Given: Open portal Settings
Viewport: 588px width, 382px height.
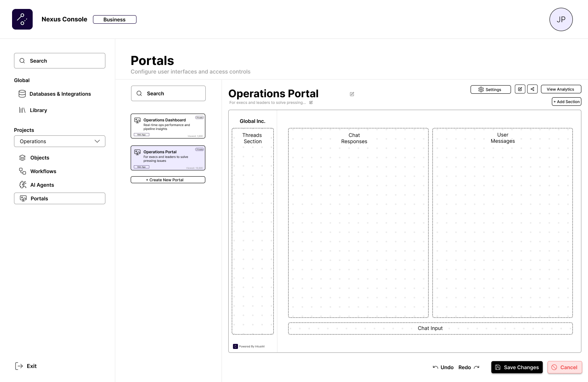Looking at the screenshot, I should [x=490, y=89].
